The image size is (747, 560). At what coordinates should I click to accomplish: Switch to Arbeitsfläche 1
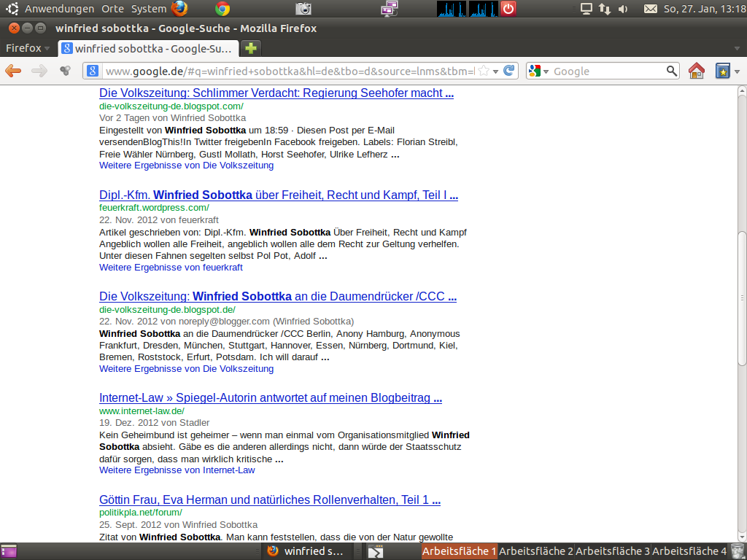pyautogui.click(x=460, y=551)
